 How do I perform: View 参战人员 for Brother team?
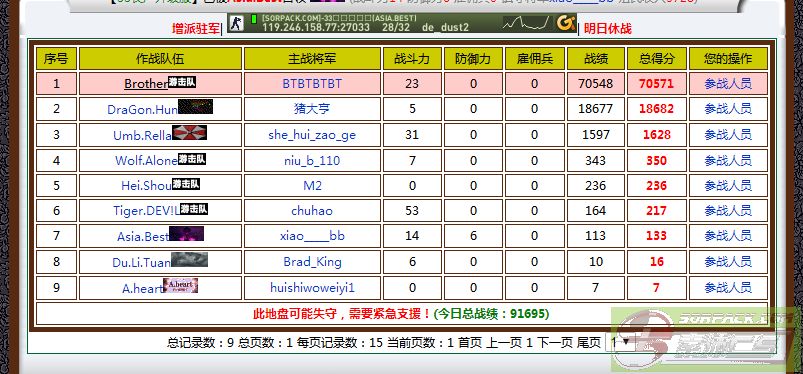[x=728, y=84]
